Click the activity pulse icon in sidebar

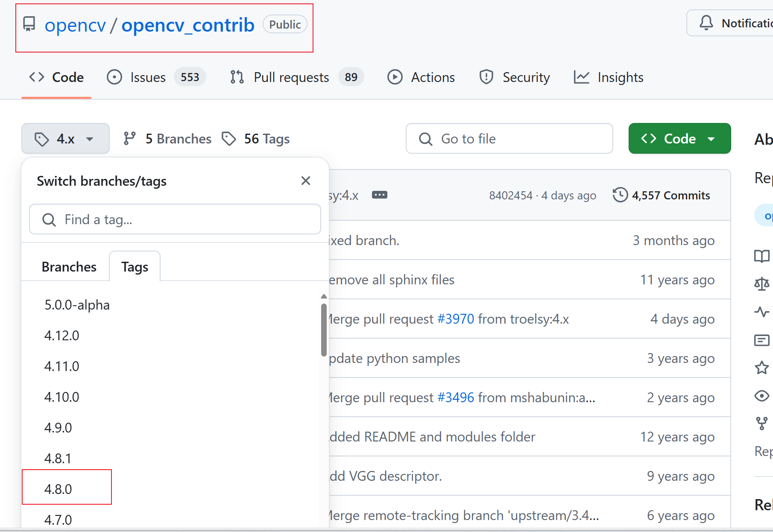point(762,312)
